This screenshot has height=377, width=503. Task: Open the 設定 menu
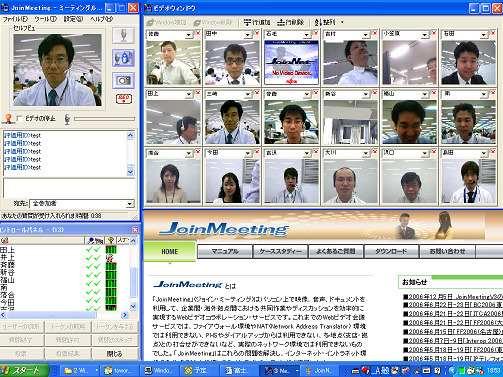coord(73,19)
